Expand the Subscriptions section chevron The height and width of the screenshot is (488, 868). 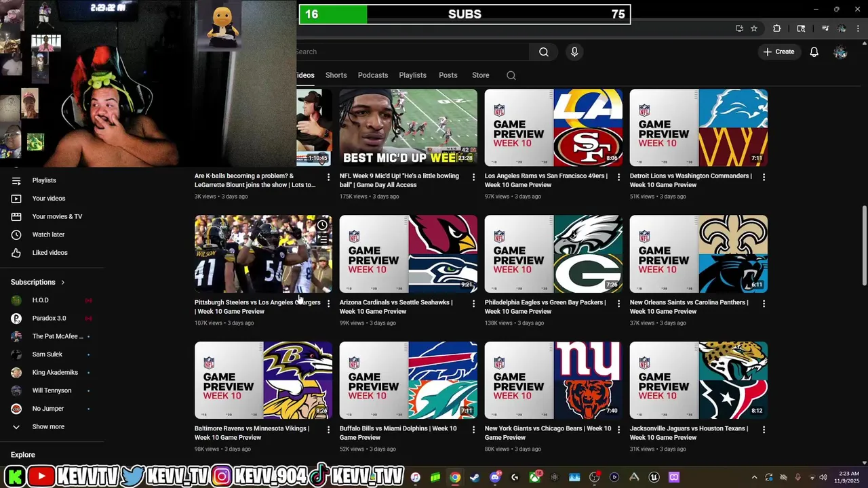coord(63,282)
